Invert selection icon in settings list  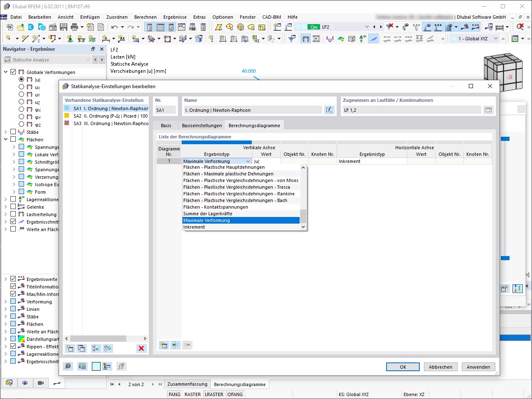tap(108, 348)
